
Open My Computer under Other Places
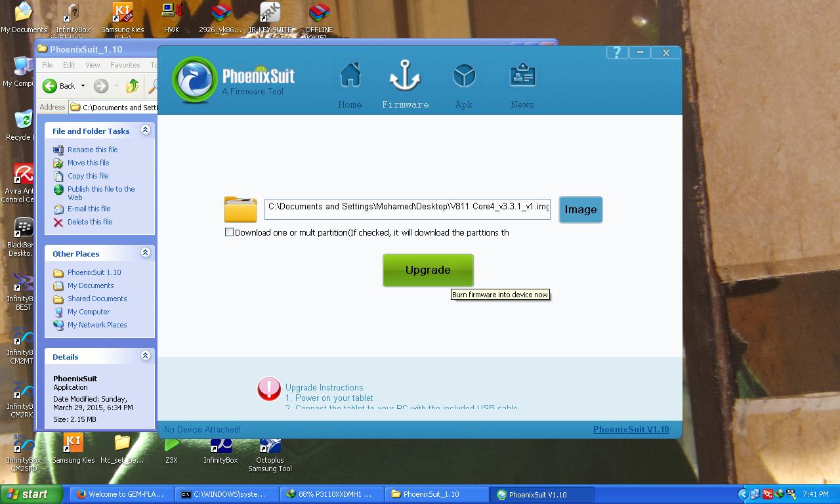pyautogui.click(x=89, y=312)
